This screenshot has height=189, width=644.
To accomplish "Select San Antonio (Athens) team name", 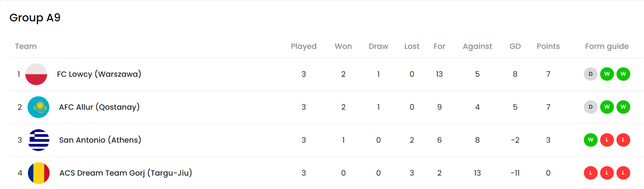I will click(x=100, y=140).
